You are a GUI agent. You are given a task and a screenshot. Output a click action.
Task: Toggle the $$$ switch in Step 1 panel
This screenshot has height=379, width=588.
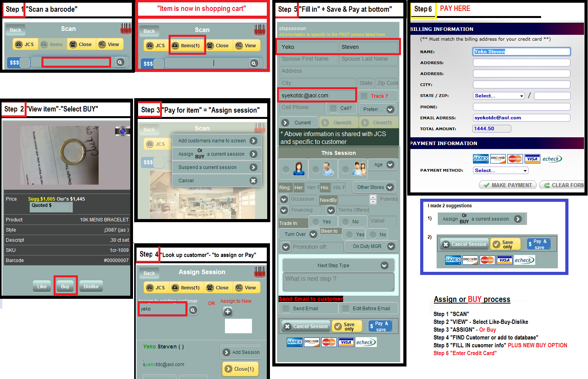[18, 62]
